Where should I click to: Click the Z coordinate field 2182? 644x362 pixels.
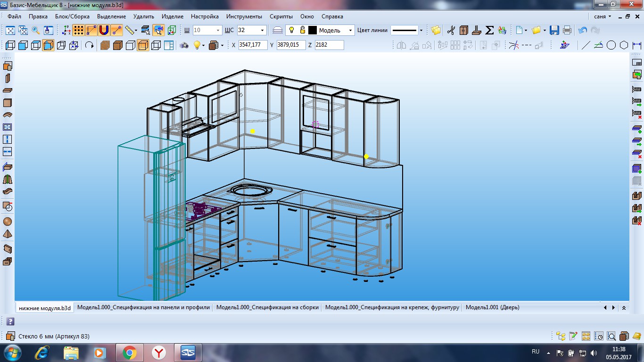point(329,45)
